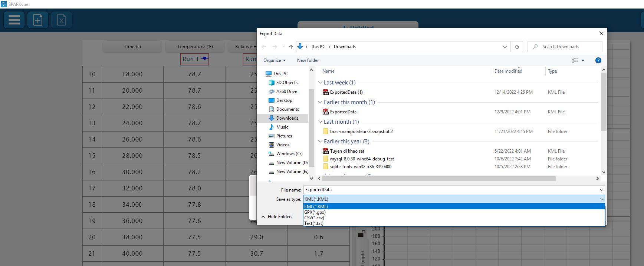Open recent locations dropdown arrow
This screenshot has height=266, width=644.
tap(283, 47)
